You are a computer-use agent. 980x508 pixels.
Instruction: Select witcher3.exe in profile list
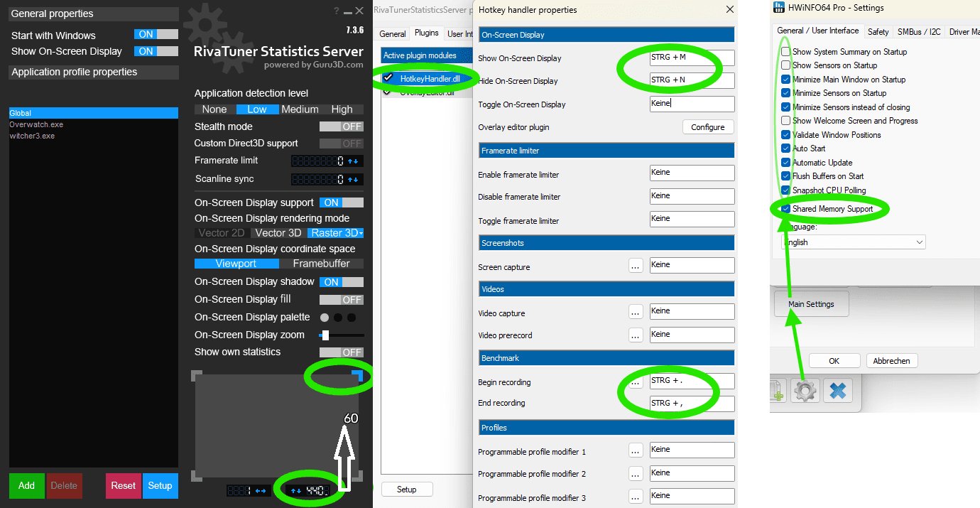click(93, 136)
